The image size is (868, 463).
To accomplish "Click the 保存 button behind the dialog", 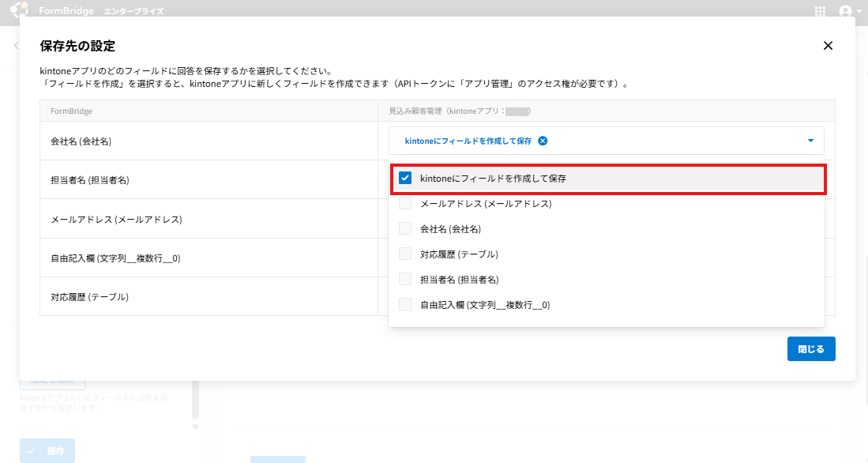I will 47,451.
